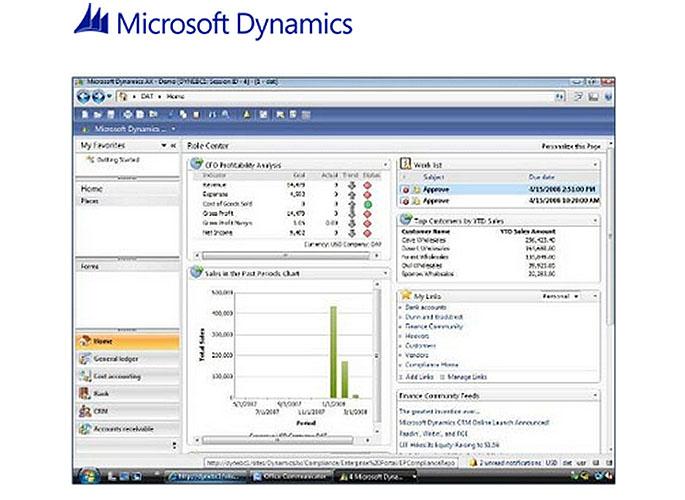Click the Open folder toolbar icon
This screenshot has height=500, width=685.
tap(97, 114)
